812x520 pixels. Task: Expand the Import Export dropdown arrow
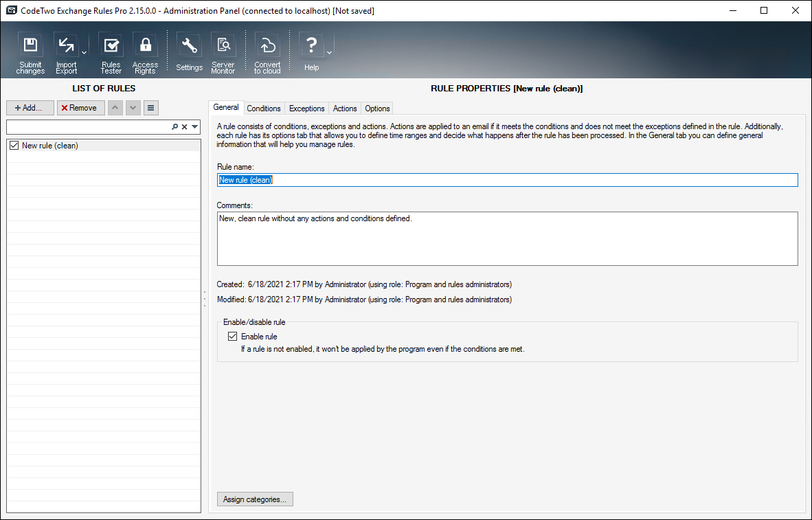coord(84,53)
